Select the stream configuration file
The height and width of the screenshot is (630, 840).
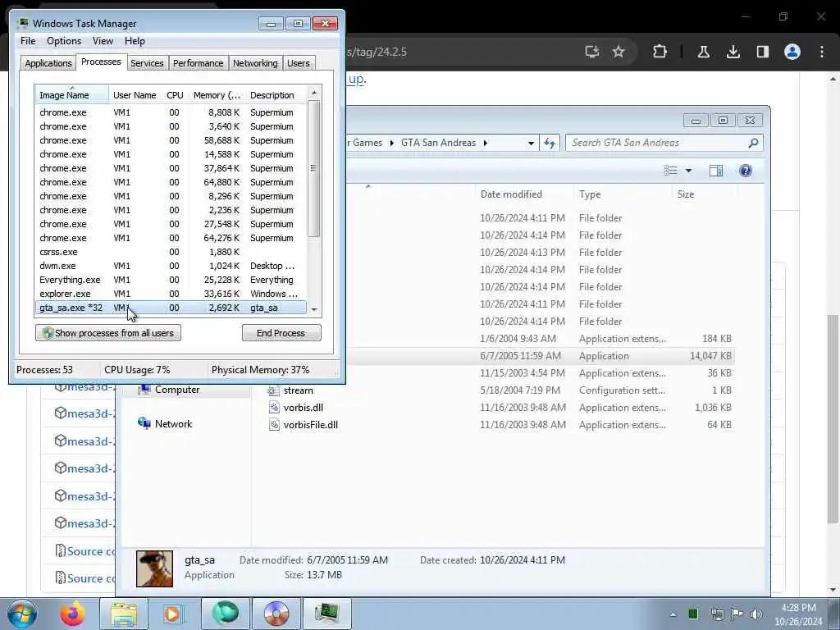pos(298,390)
